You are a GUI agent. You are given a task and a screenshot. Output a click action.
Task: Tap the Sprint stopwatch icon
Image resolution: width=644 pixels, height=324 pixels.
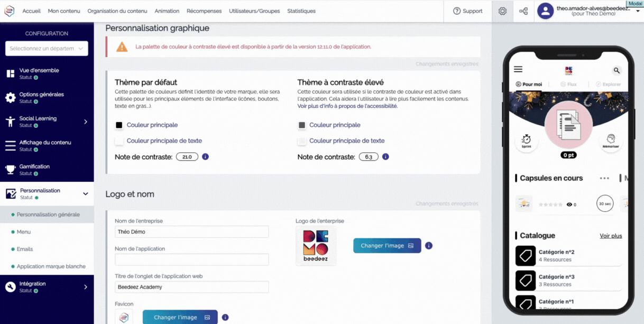[526, 140]
